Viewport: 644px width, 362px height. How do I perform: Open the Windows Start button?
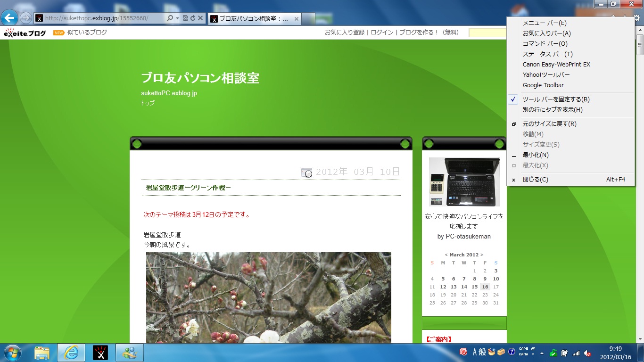[12, 353]
